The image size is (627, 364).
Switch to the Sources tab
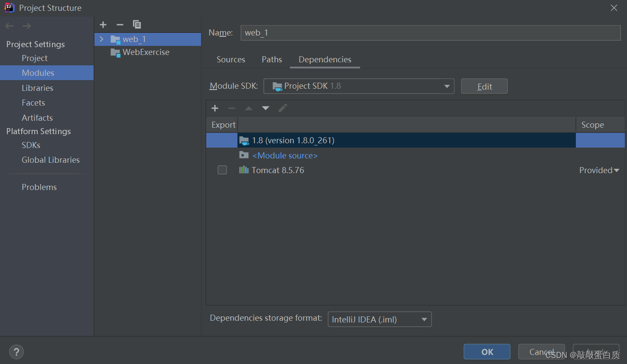point(231,59)
